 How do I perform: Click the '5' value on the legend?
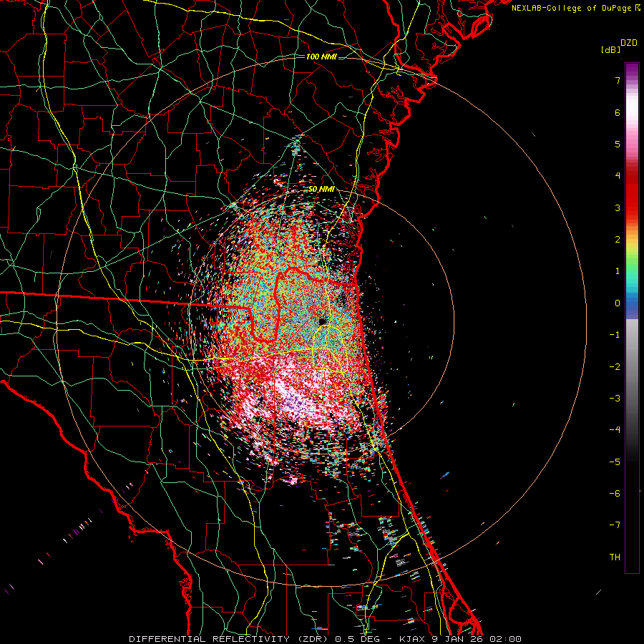point(618,144)
